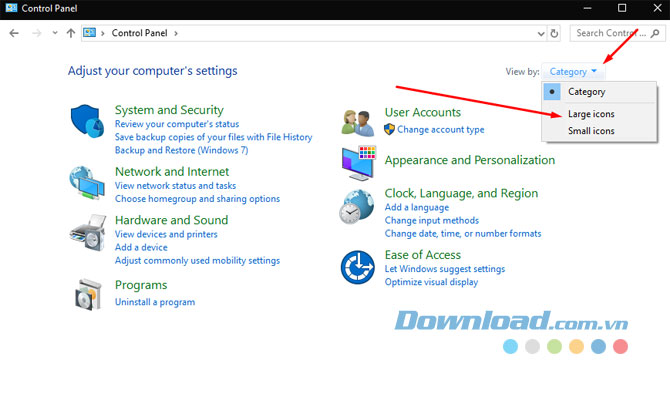Click Let Windows suggest settings
Viewport: 670px width, 400px height.
click(x=445, y=269)
